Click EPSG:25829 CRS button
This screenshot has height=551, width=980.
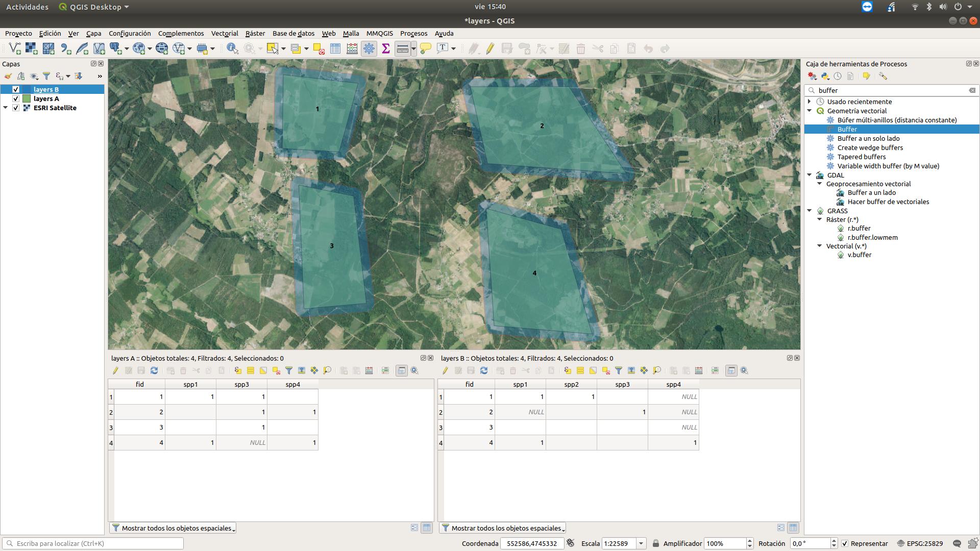(x=920, y=543)
